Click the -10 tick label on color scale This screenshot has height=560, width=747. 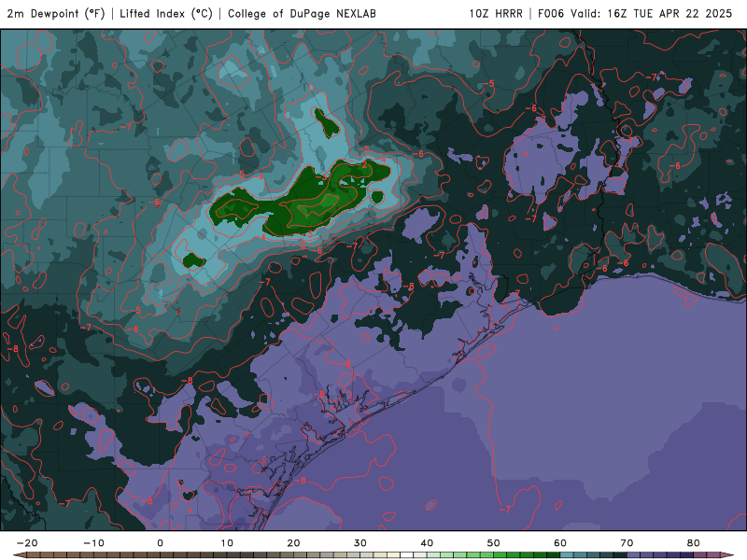click(x=93, y=543)
